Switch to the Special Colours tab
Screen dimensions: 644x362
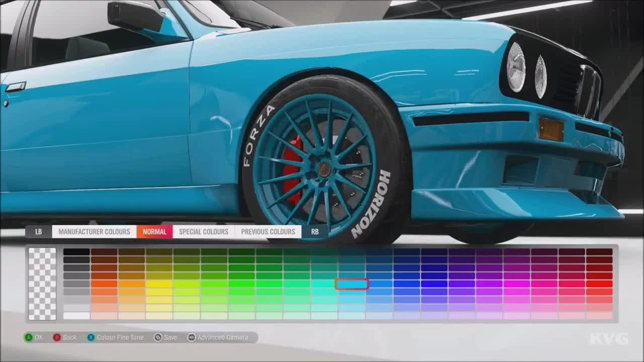tap(203, 232)
